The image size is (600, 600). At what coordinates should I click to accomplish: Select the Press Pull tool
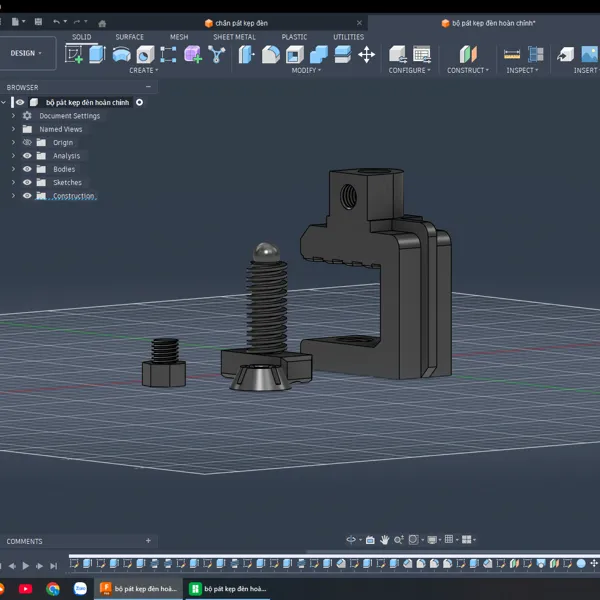tap(247, 54)
